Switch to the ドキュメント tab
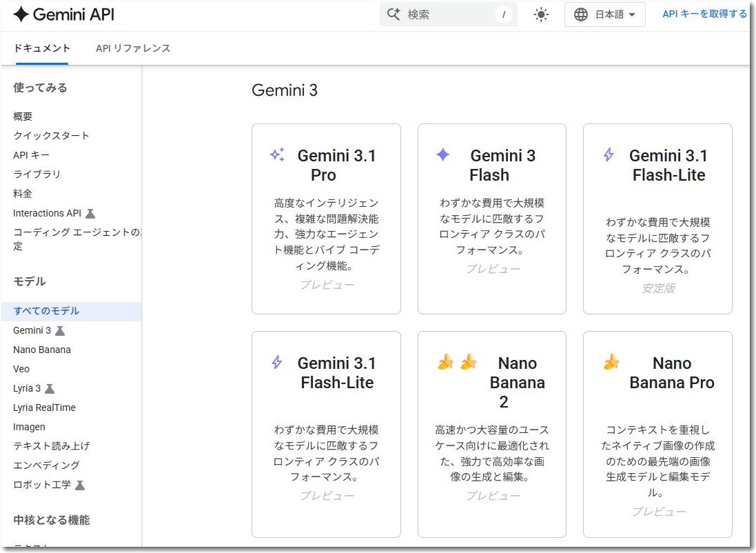Viewport: 756px width, 553px height. click(42, 48)
